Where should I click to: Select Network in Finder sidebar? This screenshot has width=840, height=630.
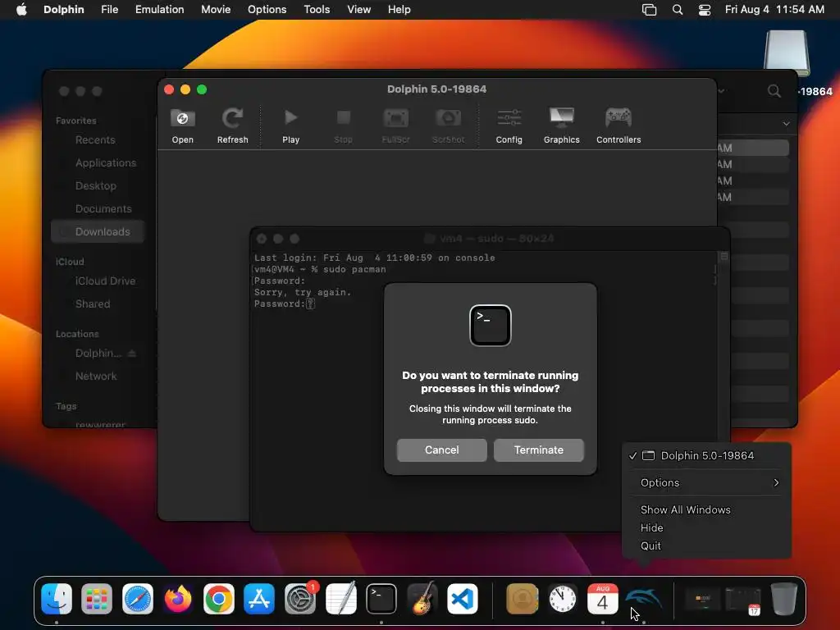point(96,376)
